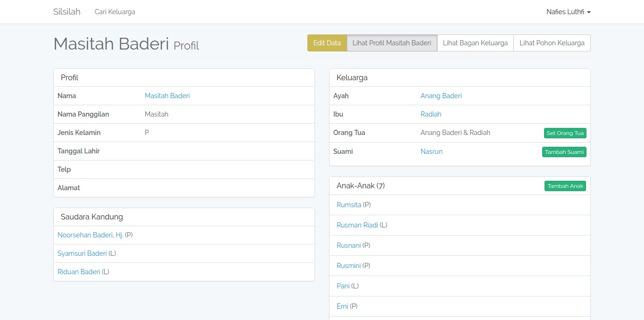Viewport: 644px width, 320px height.
Task: Click the Set Orang Tua button
Action: [565, 133]
